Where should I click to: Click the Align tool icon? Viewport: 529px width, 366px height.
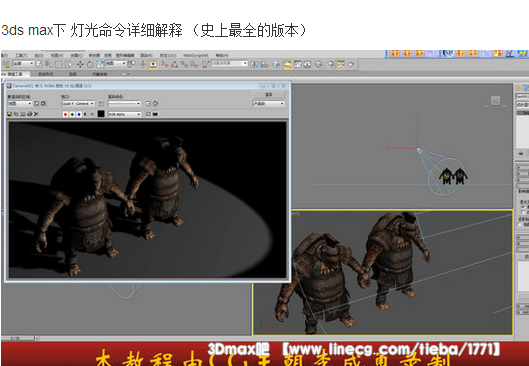264,64
